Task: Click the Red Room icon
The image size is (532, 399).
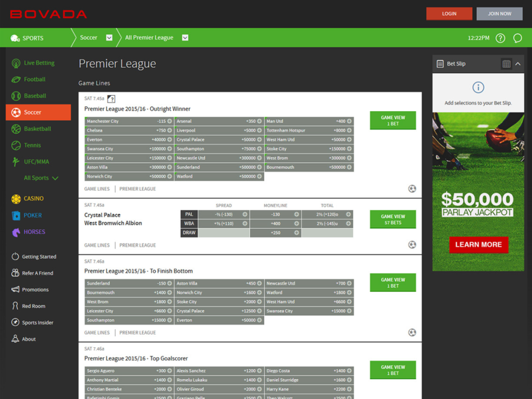Action: (x=15, y=306)
